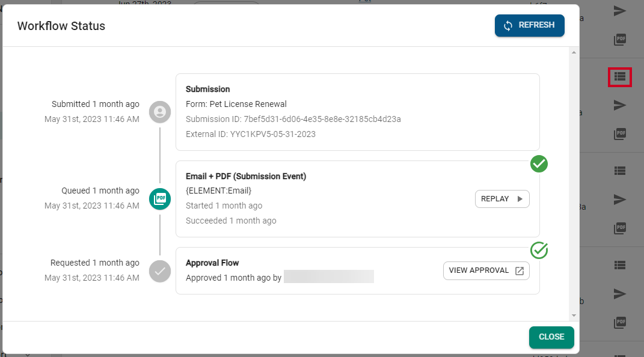
Task: Click the scrollbar up arrow in dialog
Action: pyautogui.click(x=574, y=52)
